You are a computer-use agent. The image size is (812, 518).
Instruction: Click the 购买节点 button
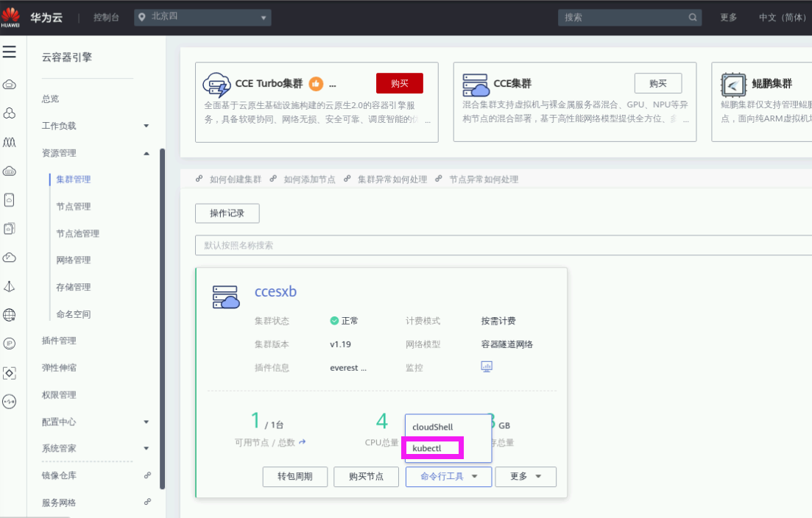[x=366, y=477]
